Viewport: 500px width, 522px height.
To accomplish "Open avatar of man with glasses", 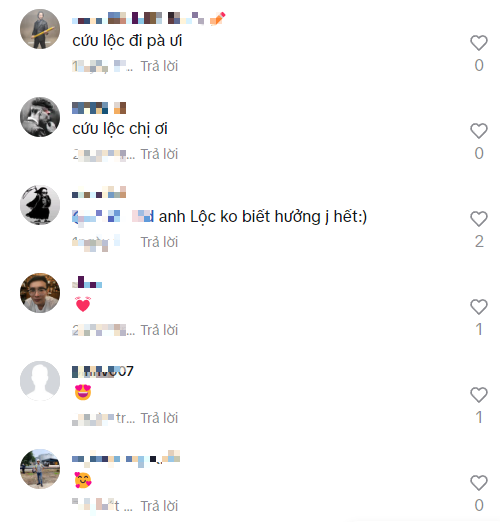I will pos(40,293).
